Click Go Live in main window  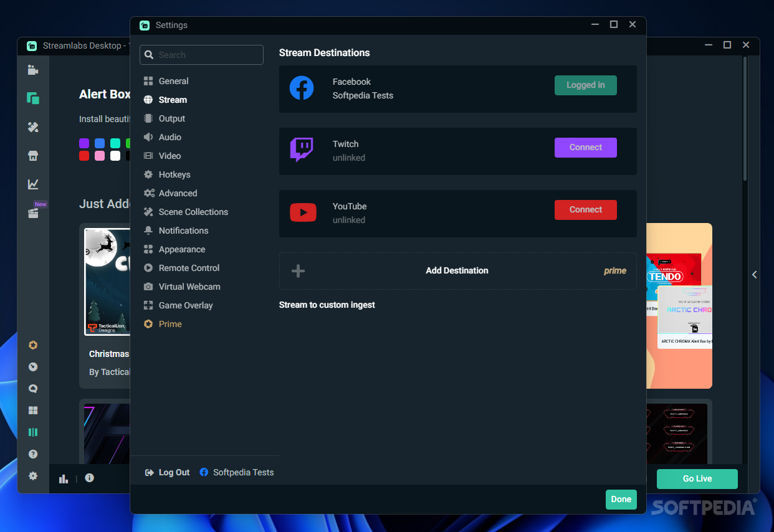pos(697,478)
